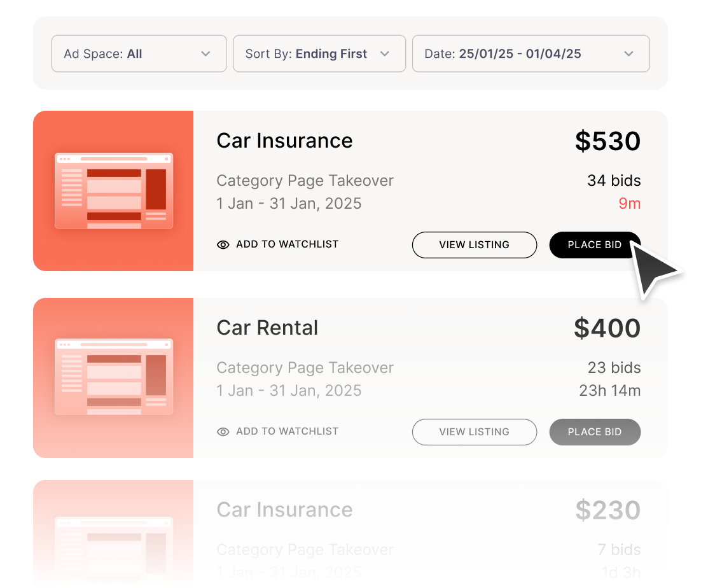Select the faded Car Insurance $230 title
The width and height of the screenshot is (701, 588).
(x=284, y=510)
